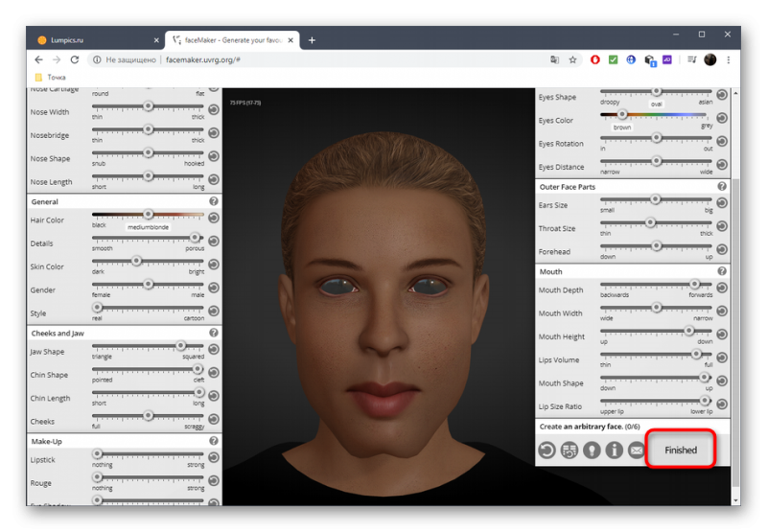Screen dimensions: 767x532
Task: Open the user profile avatar
Action: point(710,59)
